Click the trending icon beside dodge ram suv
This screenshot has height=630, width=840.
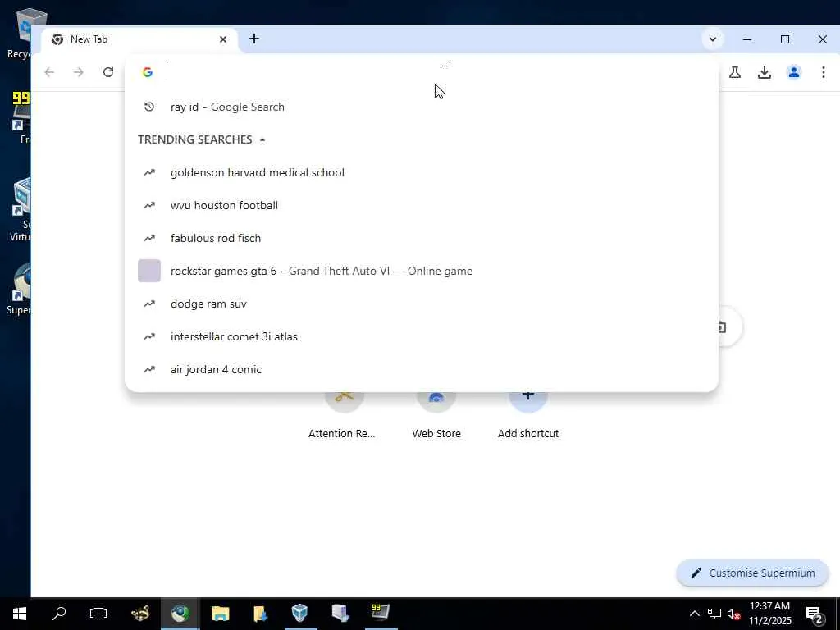[149, 304]
